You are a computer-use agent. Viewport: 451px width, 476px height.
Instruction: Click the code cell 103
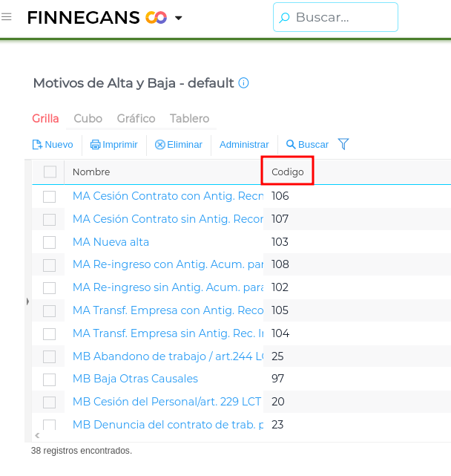[280, 242]
